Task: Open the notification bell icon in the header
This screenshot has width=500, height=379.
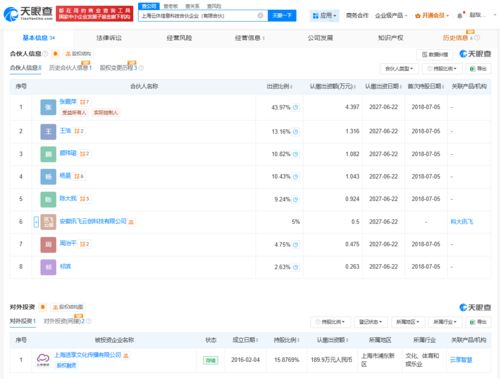Action: [x=460, y=15]
